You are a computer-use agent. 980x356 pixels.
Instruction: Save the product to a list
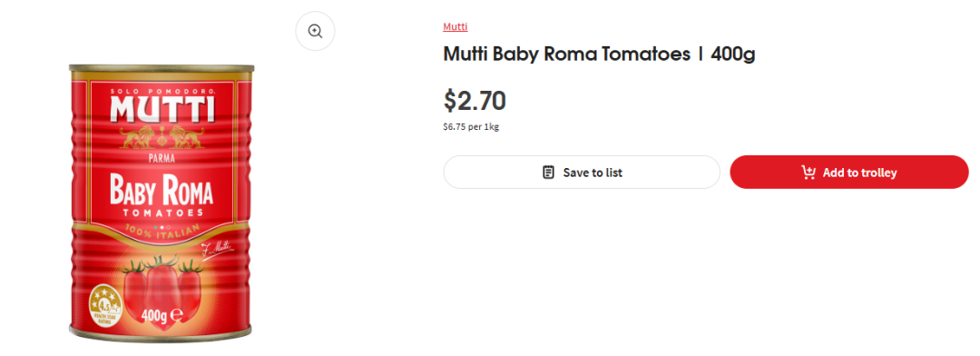(x=582, y=172)
